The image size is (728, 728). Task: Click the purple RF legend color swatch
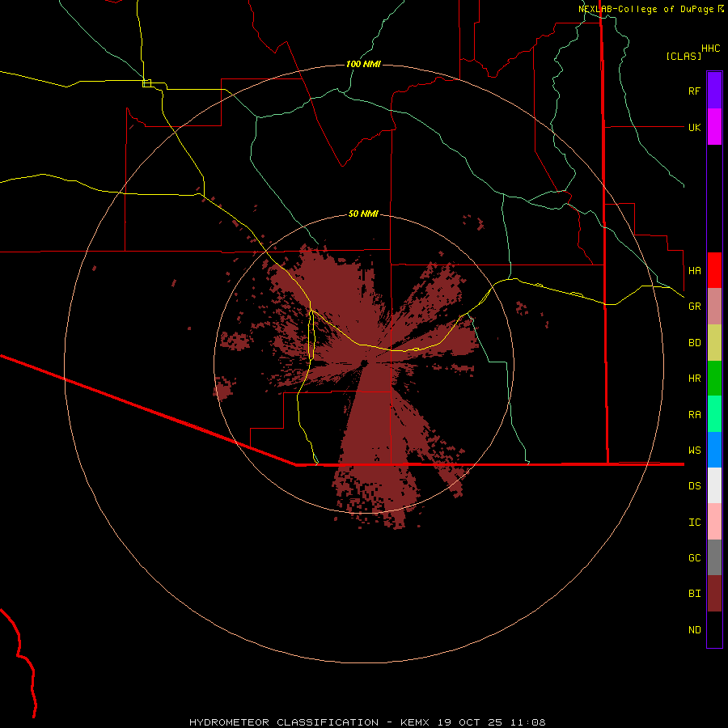coord(714,91)
